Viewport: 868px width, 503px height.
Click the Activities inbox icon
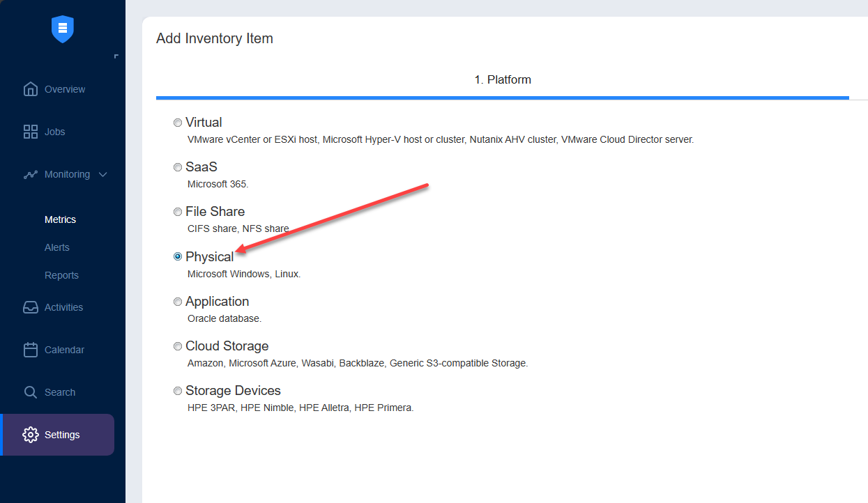point(30,307)
